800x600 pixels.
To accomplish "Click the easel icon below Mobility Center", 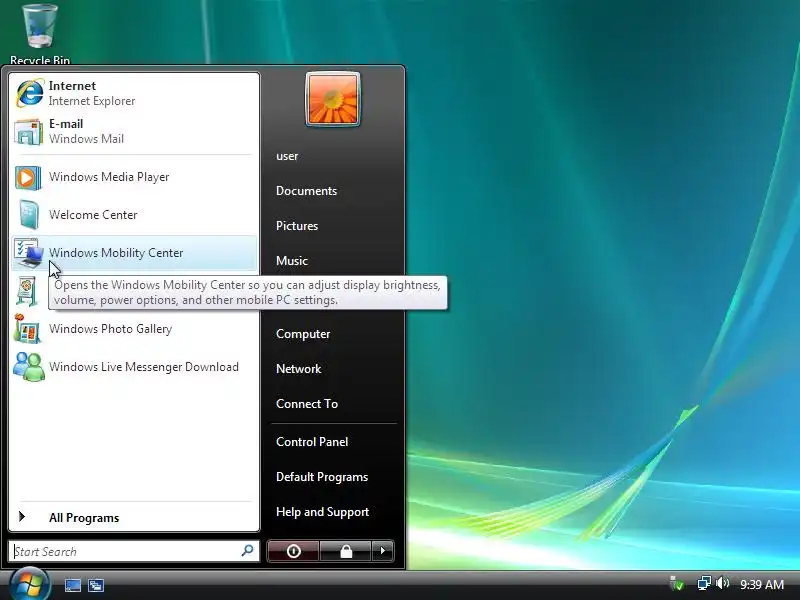I will pos(28,291).
